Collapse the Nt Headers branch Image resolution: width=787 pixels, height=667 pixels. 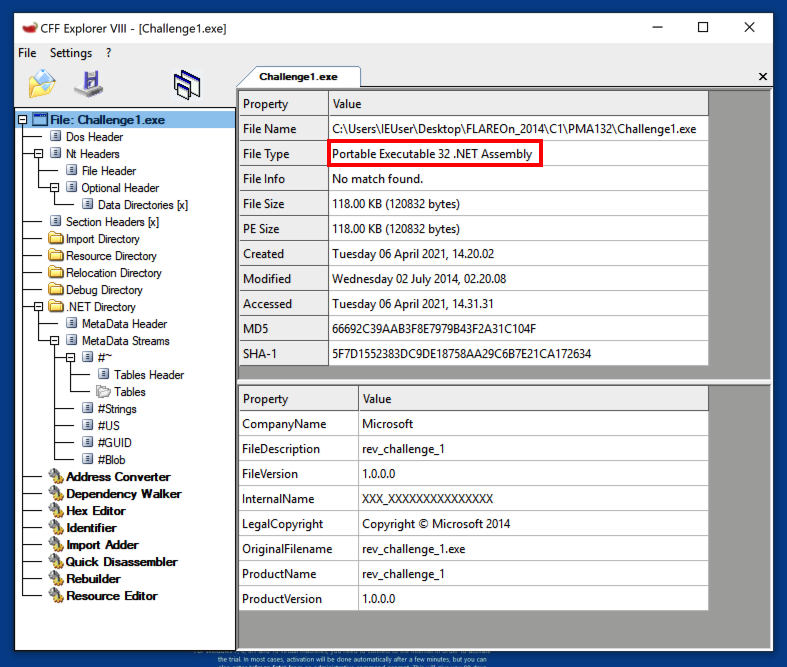39,154
